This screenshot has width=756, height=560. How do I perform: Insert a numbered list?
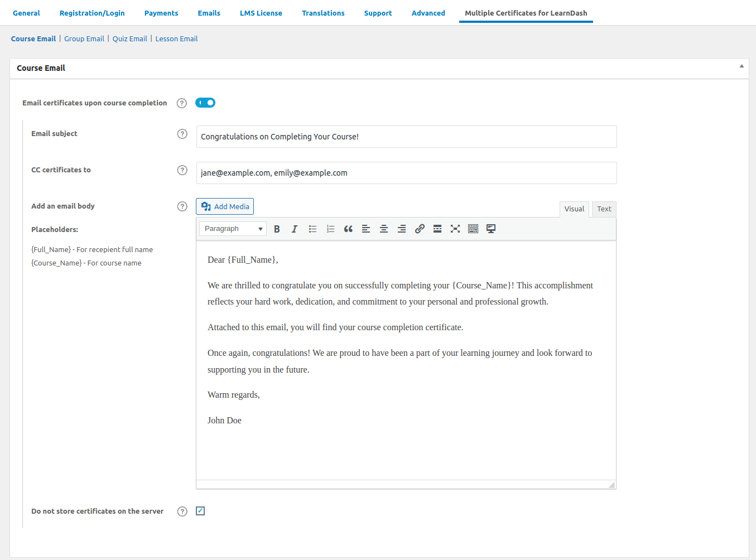click(x=330, y=229)
